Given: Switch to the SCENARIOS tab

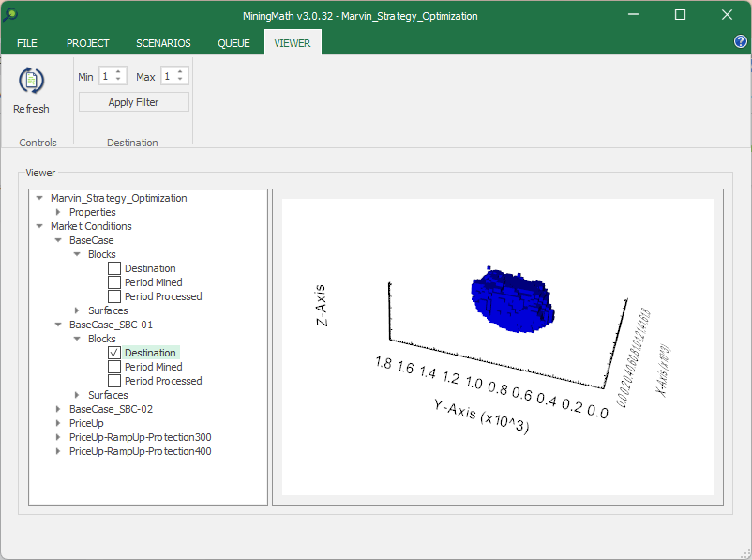Looking at the screenshot, I should pos(163,43).
